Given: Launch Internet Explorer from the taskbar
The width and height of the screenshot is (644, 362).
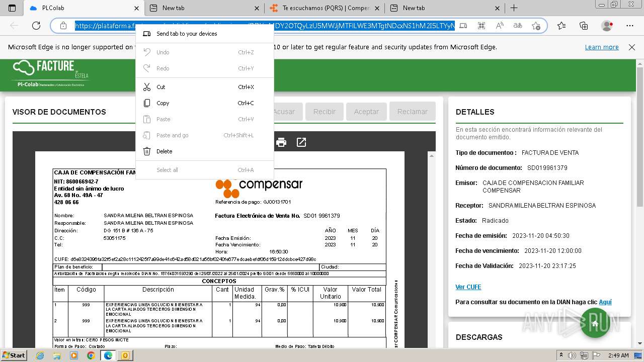Looking at the screenshot, I should pyautogui.click(x=40, y=355).
